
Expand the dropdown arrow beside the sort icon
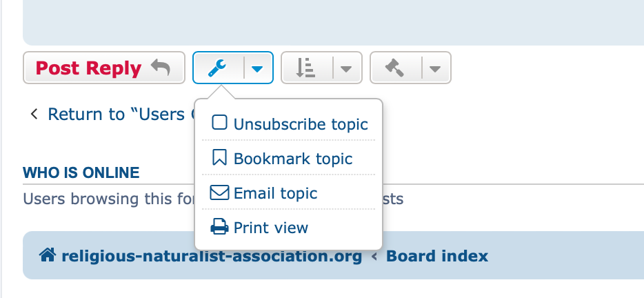click(x=346, y=68)
